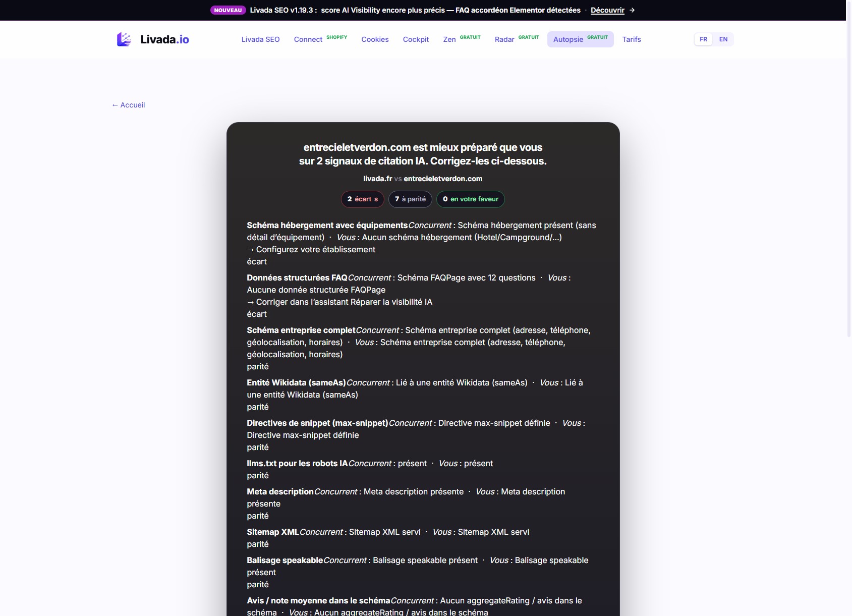The width and height of the screenshot is (852, 616).
Task: Filter by the 2 écarts badge
Action: (x=363, y=199)
